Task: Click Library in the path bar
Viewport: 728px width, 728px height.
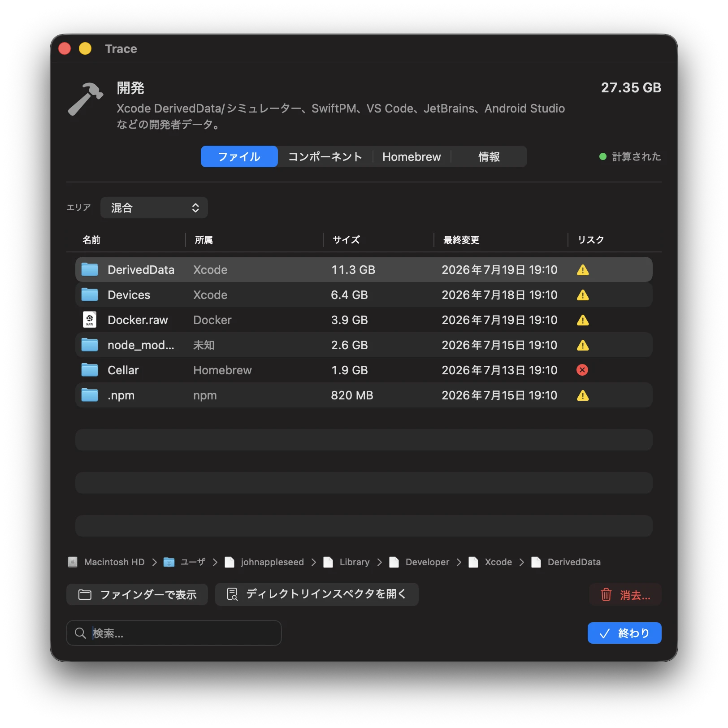Action: (x=354, y=562)
